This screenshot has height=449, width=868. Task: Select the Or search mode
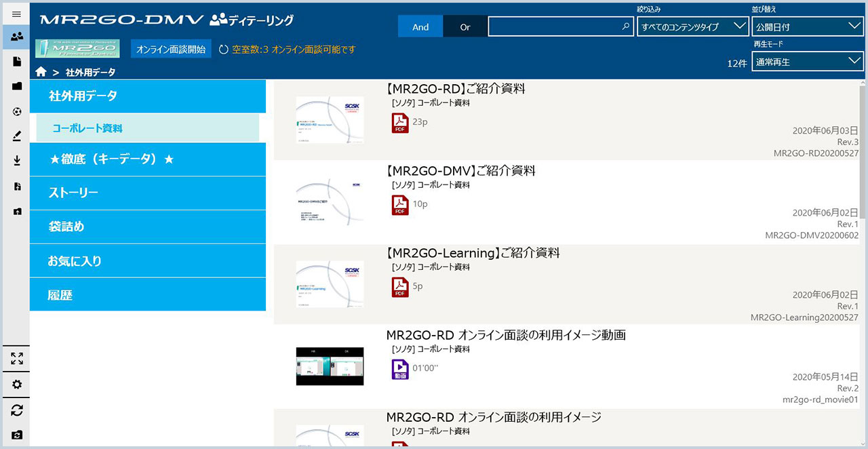[465, 27]
